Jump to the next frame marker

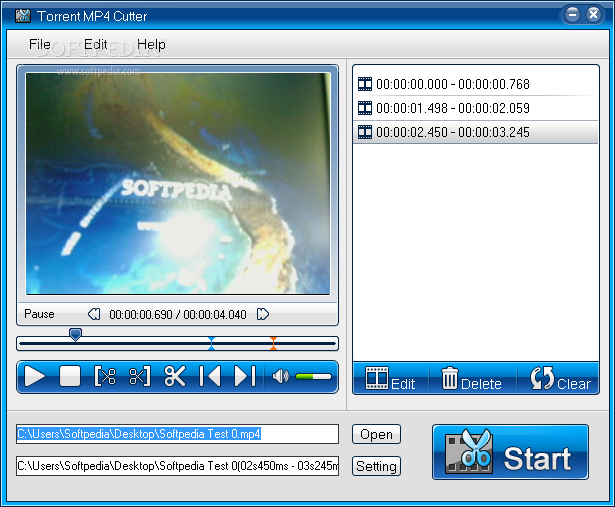click(x=245, y=376)
